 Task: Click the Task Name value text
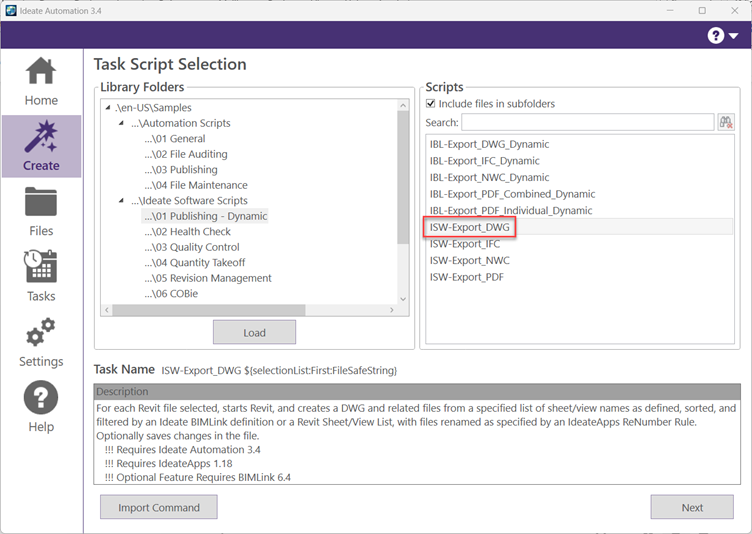(x=279, y=370)
